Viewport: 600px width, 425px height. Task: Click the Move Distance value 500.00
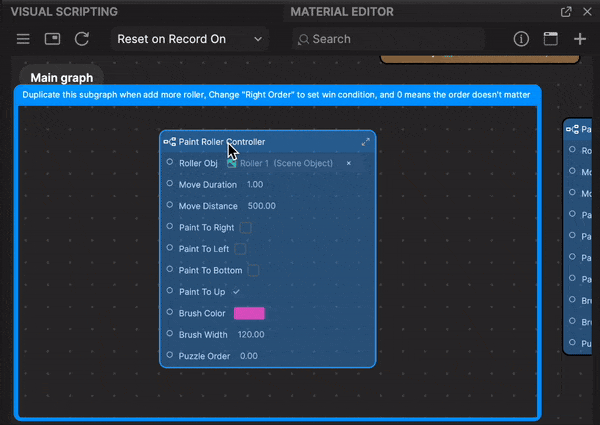(x=262, y=206)
